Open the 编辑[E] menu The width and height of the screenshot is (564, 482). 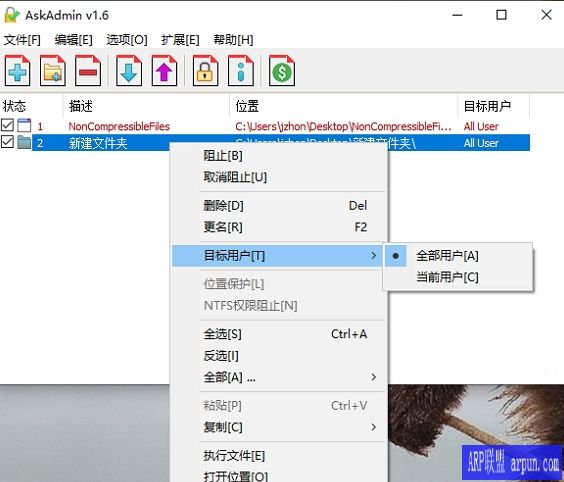coord(73,40)
